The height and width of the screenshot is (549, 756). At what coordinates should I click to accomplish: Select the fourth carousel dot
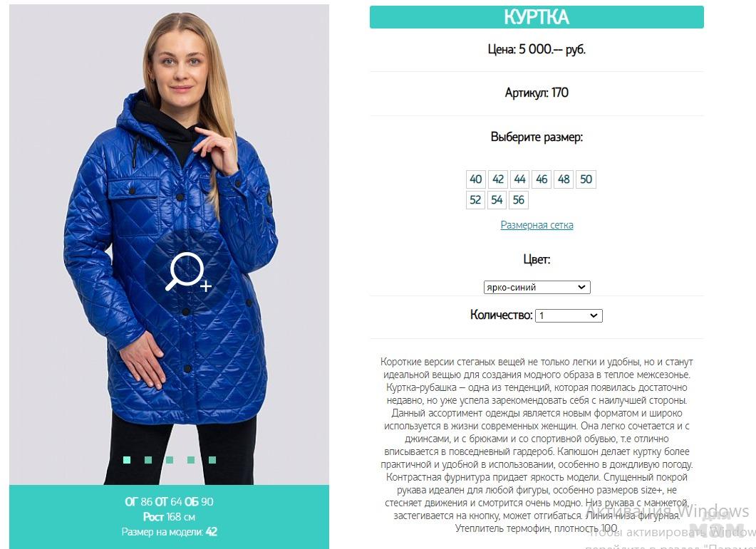pyautogui.click(x=191, y=460)
